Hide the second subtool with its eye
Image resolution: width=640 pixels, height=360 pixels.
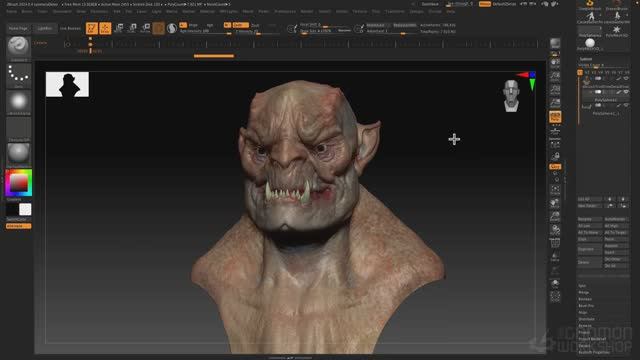(x=626, y=92)
